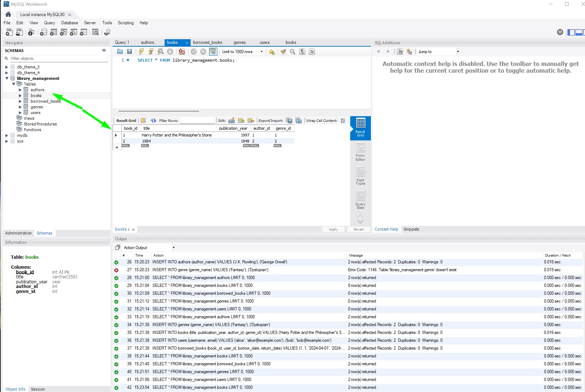Toggle invisible characters display
The height and width of the screenshot is (392, 585).
tap(302, 52)
